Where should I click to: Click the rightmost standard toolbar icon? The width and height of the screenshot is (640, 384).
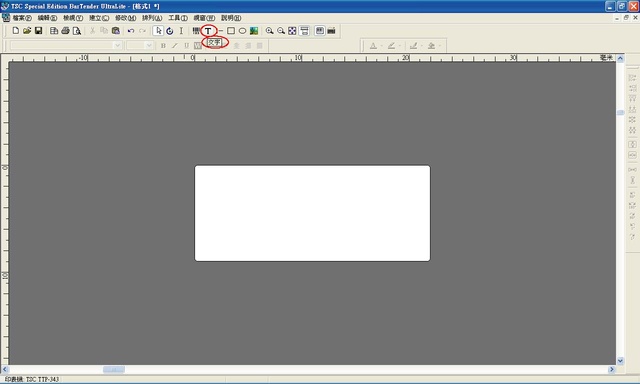331,31
